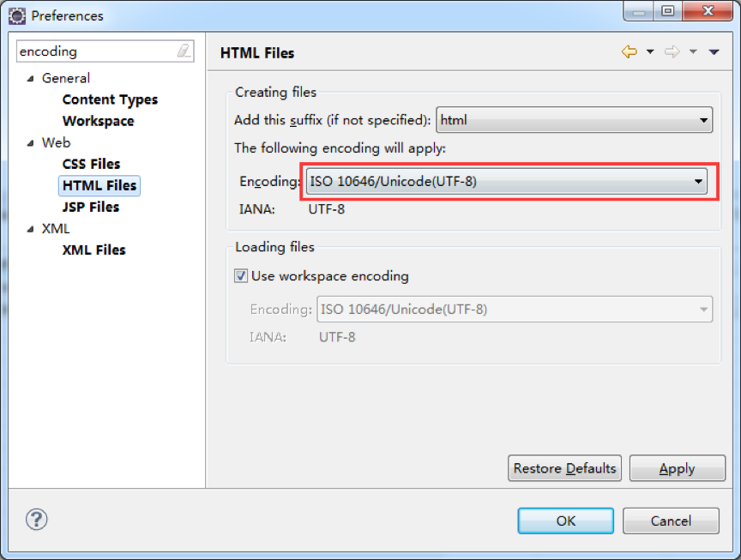Click the clear filter eraser icon

(x=184, y=51)
